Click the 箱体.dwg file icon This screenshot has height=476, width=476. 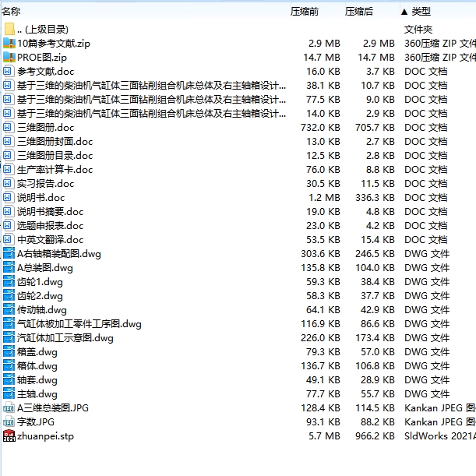coord(9,365)
